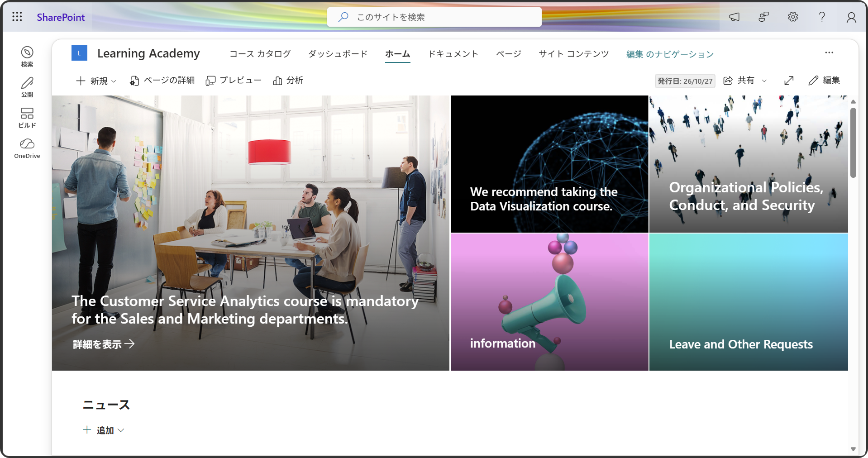The width and height of the screenshot is (868, 458).
Task: Select the ホーム navigation tab
Action: coord(397,54)
